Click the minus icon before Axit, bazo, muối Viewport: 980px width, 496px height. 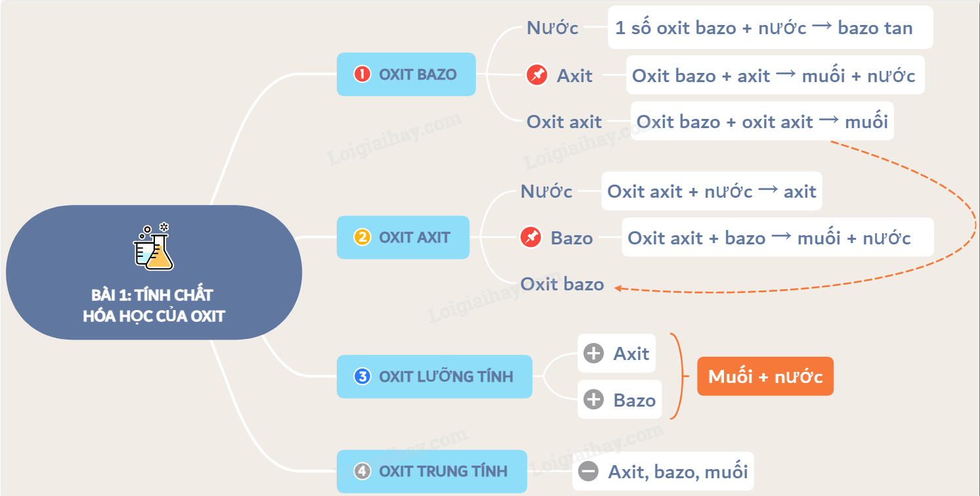coord(589,471)
